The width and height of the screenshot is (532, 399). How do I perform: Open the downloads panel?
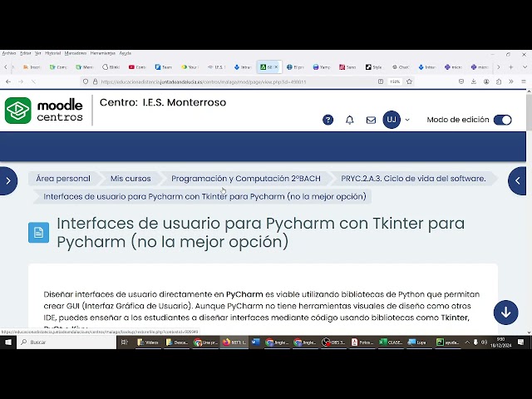[x=474, y=81]
